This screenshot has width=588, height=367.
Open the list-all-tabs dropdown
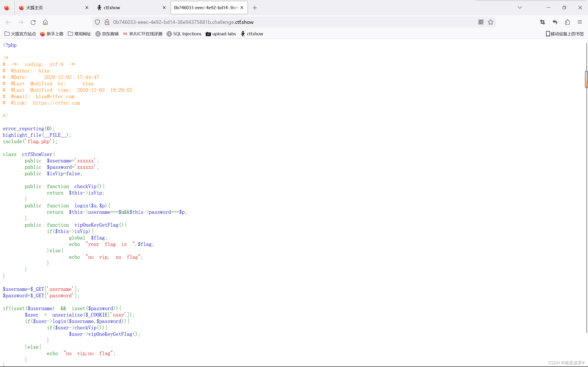click(x=520, y=8)
